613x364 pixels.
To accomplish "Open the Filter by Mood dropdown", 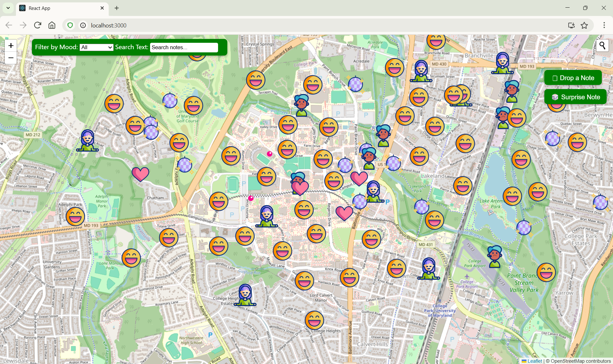I will point(96,47).
